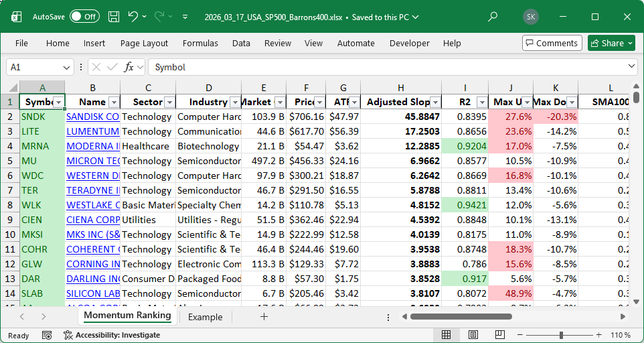This screenshot has height=343, width=644.
Task: Toggle the AutoSave switch
Action: [x=84, y=16]
